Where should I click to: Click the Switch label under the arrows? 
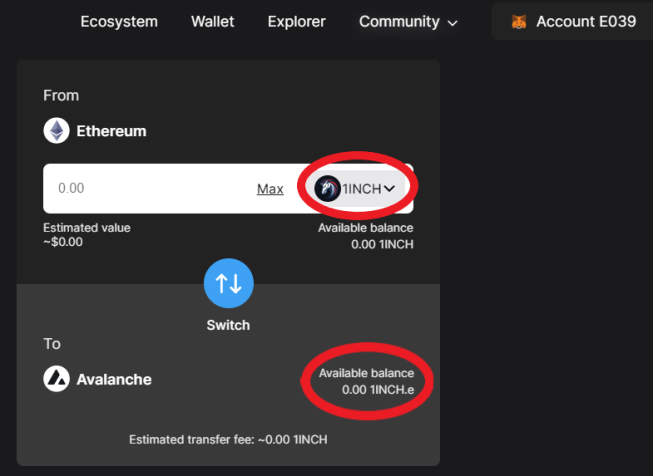coord(228,325)
